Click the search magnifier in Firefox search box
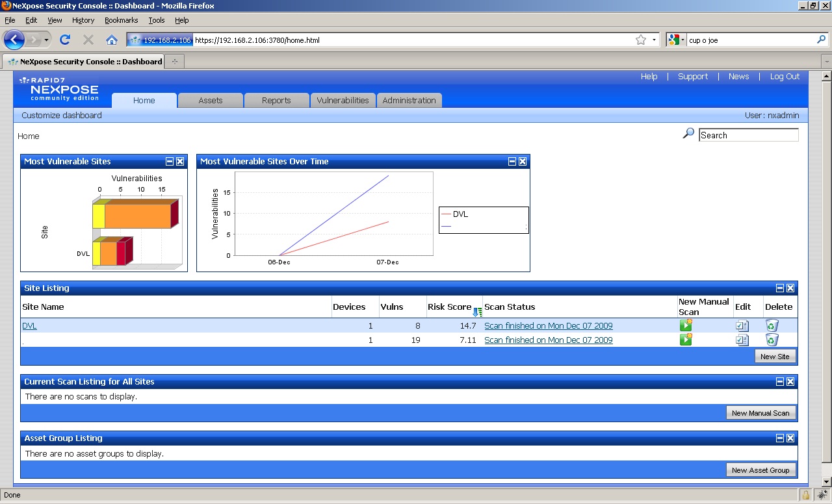This screenshot has height=504, width=832. [x=822, y=40]
